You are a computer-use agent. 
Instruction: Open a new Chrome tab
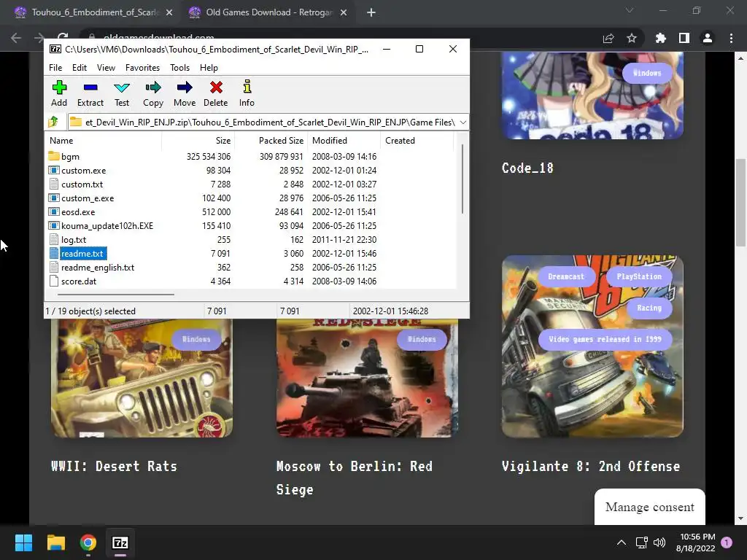coord(371,12)
